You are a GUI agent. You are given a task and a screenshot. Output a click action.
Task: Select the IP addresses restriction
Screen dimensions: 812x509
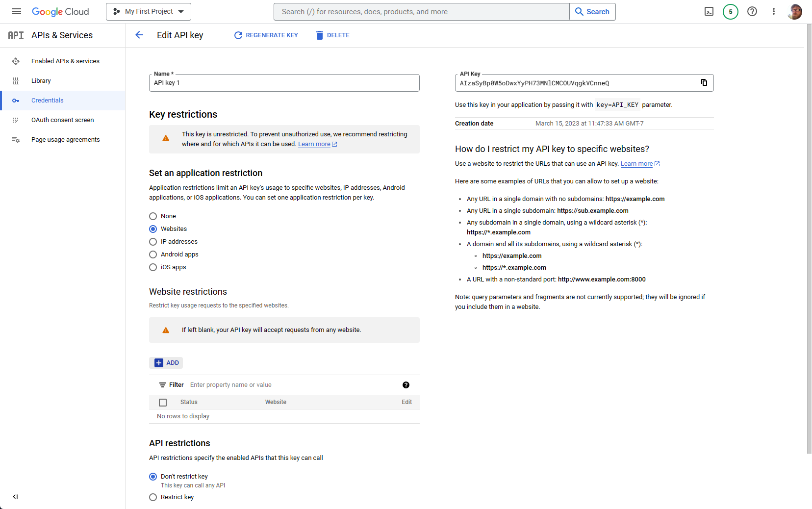pos(153,242)
